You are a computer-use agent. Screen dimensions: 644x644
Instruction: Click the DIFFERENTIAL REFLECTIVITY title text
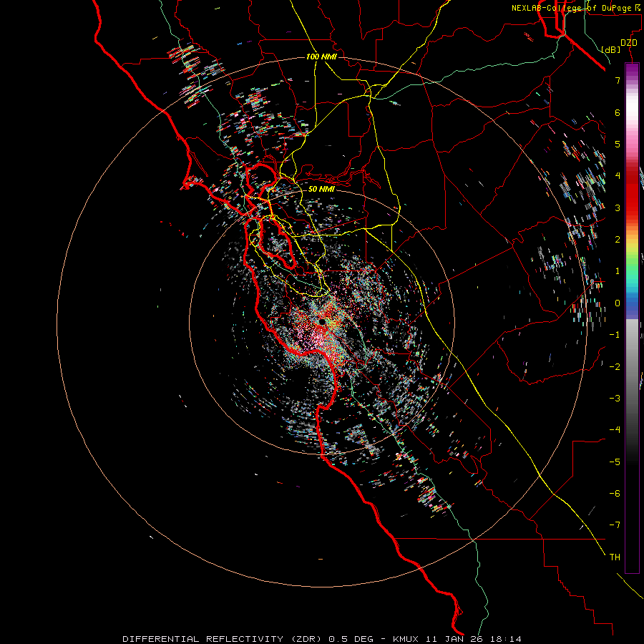(203, 639)
